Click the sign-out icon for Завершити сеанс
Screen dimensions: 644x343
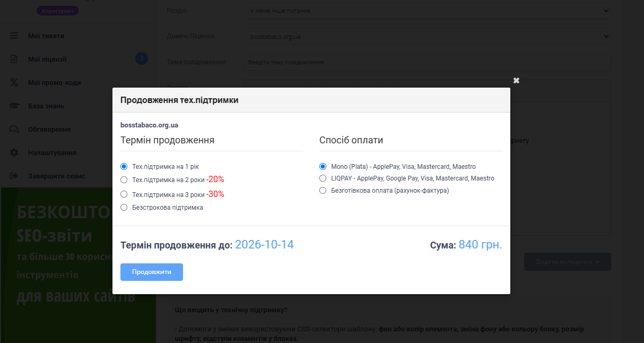[14, 176]
